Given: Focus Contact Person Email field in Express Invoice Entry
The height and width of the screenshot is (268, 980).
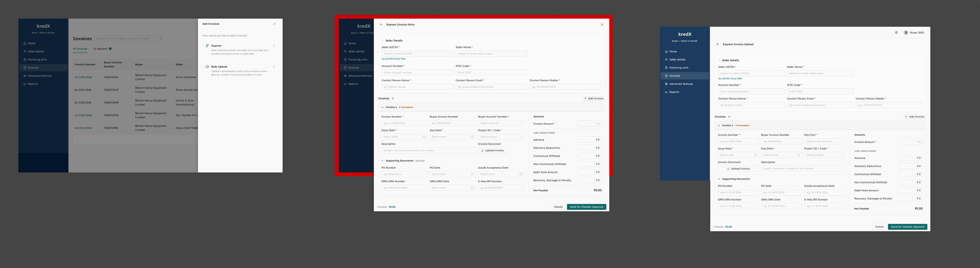Looking at the screenshot, I should (491, 87).
